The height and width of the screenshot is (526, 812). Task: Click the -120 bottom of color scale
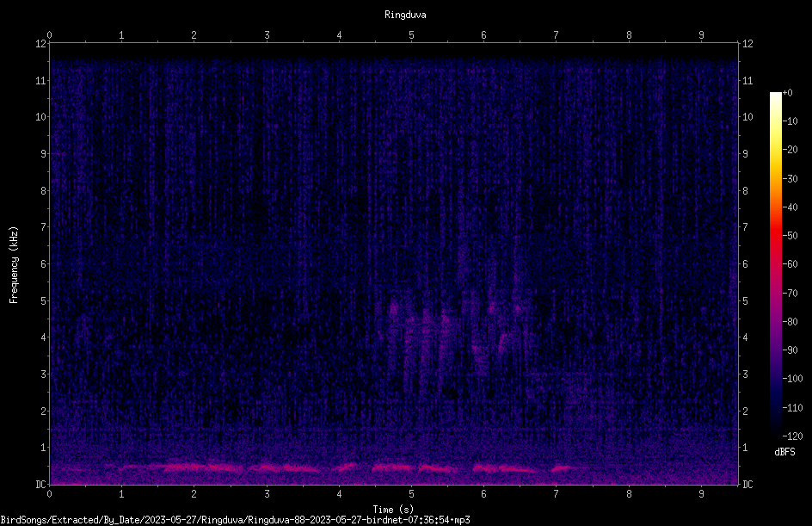point(792,436)
